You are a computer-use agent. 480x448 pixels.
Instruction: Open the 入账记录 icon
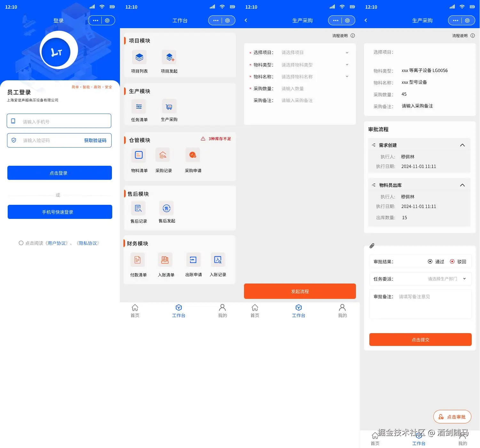pos(218,260)
